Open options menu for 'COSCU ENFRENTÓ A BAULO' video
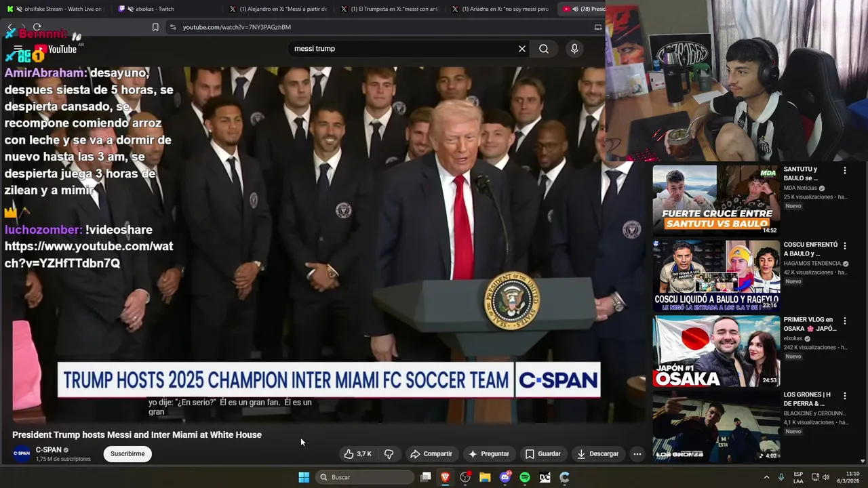 [845, 245]
